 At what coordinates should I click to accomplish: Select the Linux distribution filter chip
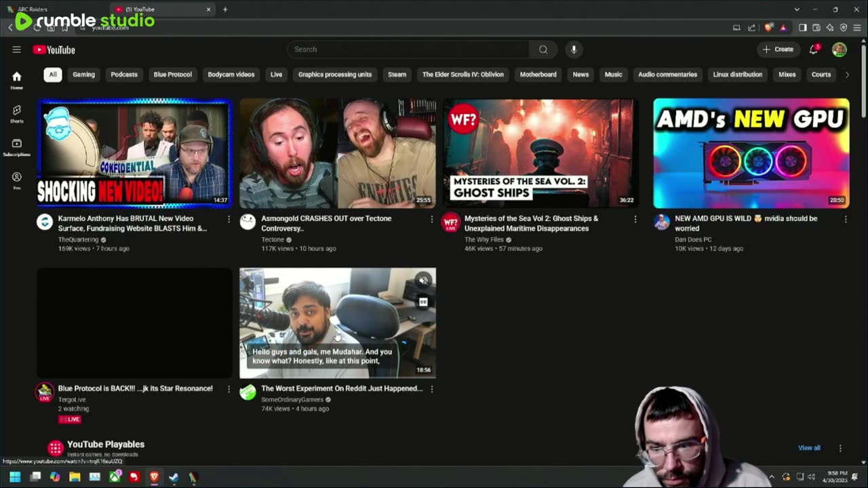[738, 75]
